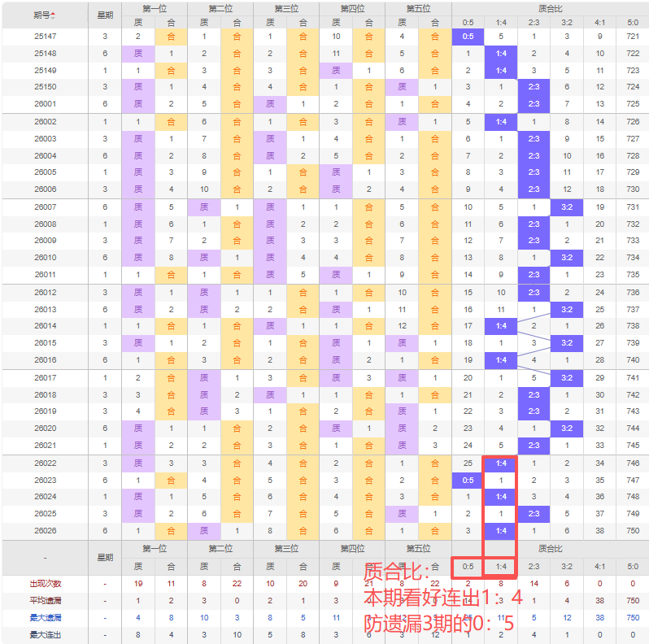This screenshot has width=649, height=644.
Task: Click value 726 in the 5:0 column
Action: [633, 122]
